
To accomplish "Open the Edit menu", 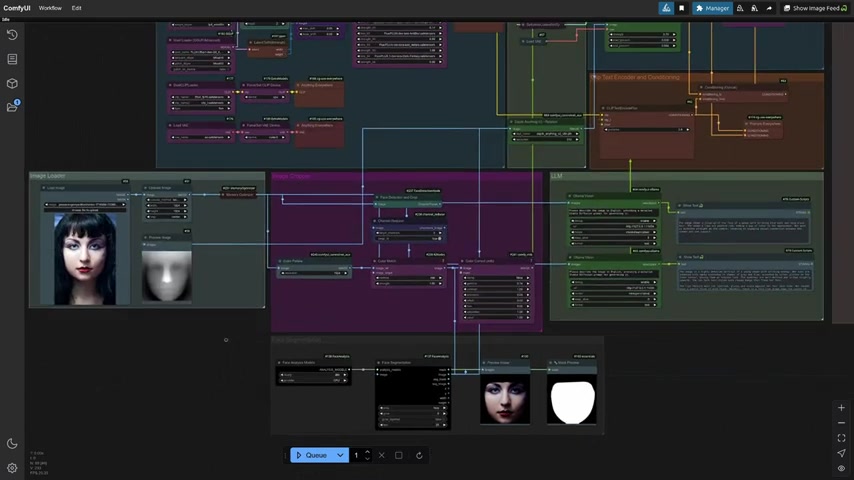I will 77,8.
